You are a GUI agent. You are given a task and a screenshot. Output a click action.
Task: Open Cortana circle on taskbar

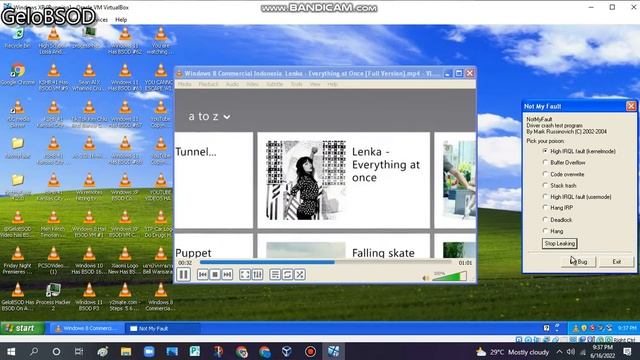click(56, 351)
